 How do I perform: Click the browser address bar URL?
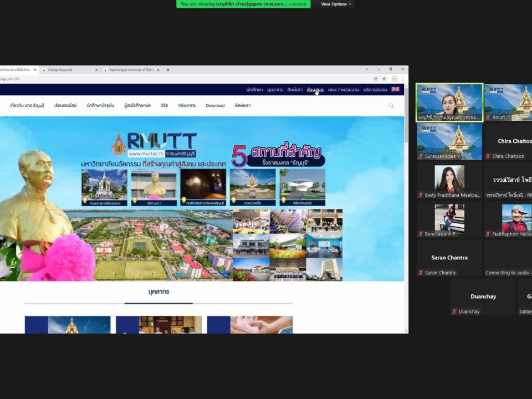tap(10, 79)
